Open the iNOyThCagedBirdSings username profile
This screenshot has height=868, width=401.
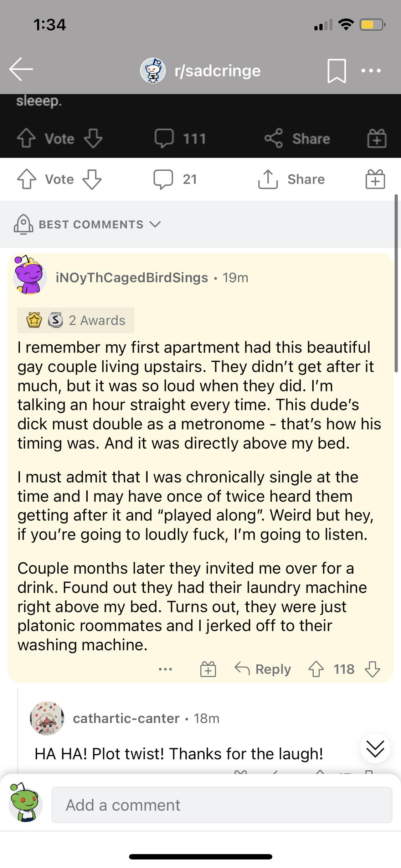(132, 278)
